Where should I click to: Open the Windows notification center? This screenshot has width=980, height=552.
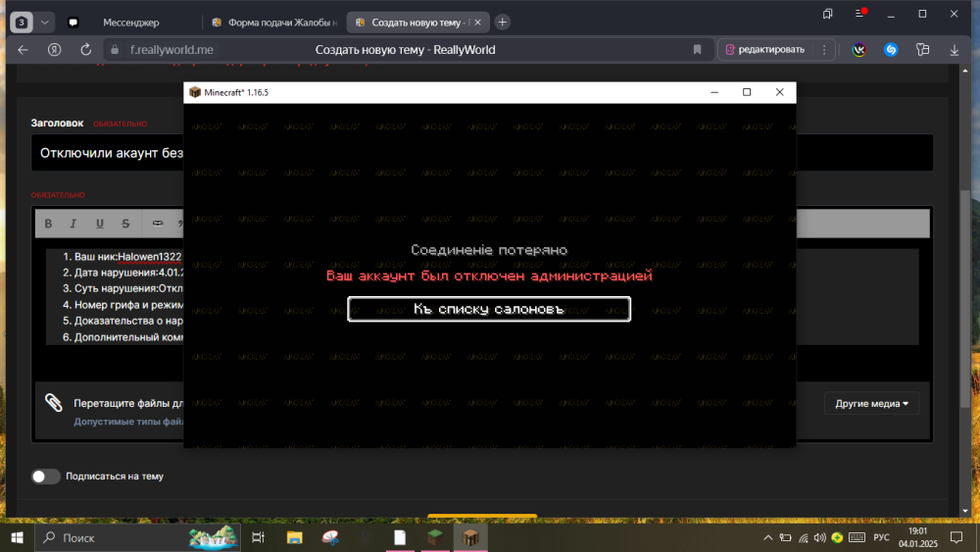956,537
